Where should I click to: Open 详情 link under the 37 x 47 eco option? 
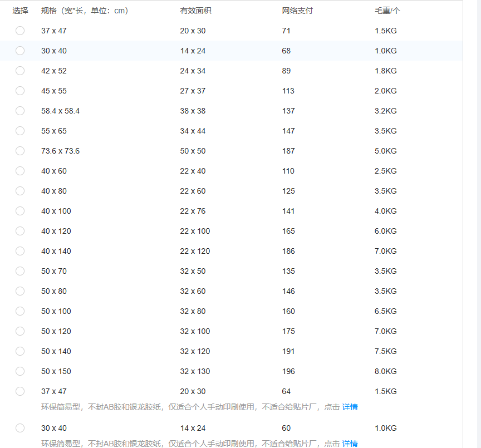tap(350, 407)
